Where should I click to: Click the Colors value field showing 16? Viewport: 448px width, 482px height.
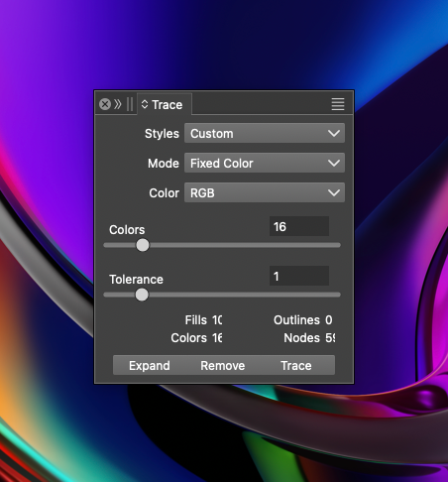pyautogui.click(x=299, y=226)
